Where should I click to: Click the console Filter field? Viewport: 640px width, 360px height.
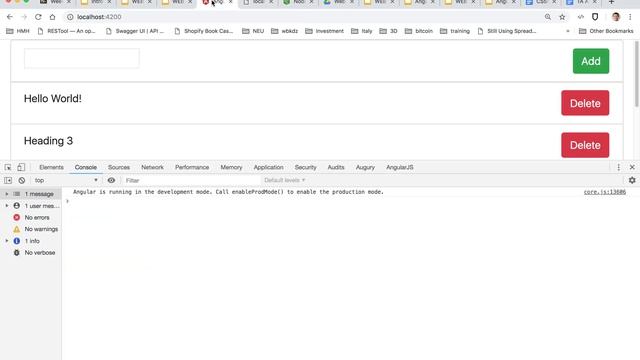191,180
